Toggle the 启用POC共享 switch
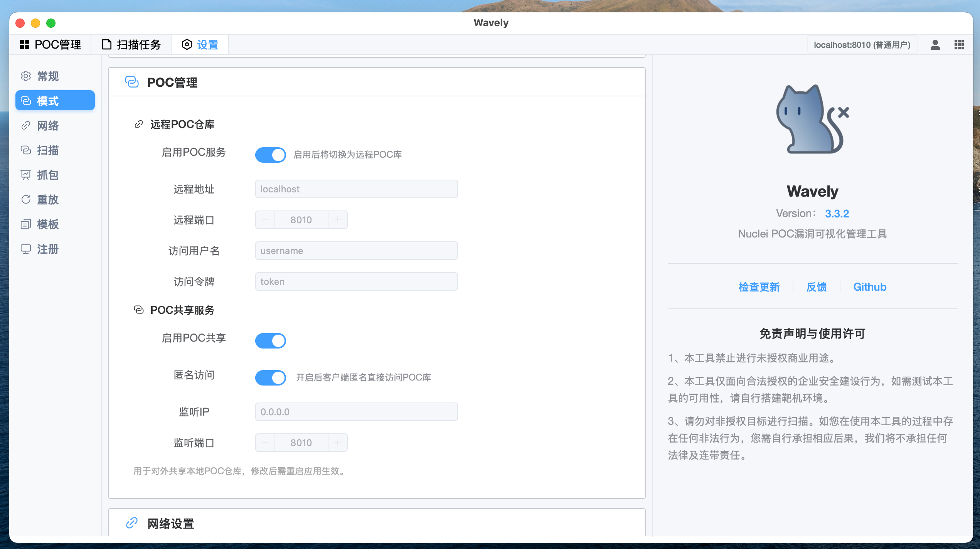The height and width of the screenshot is (549, 980). point(270,340)
